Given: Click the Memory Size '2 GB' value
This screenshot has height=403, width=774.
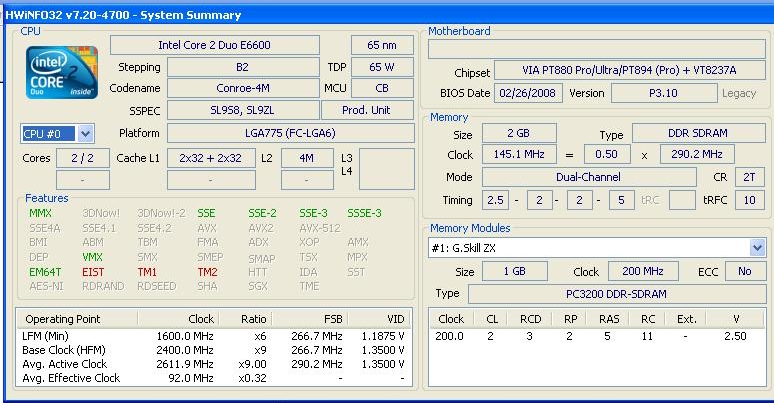Looking at the screenshot, I should point(519,133).
